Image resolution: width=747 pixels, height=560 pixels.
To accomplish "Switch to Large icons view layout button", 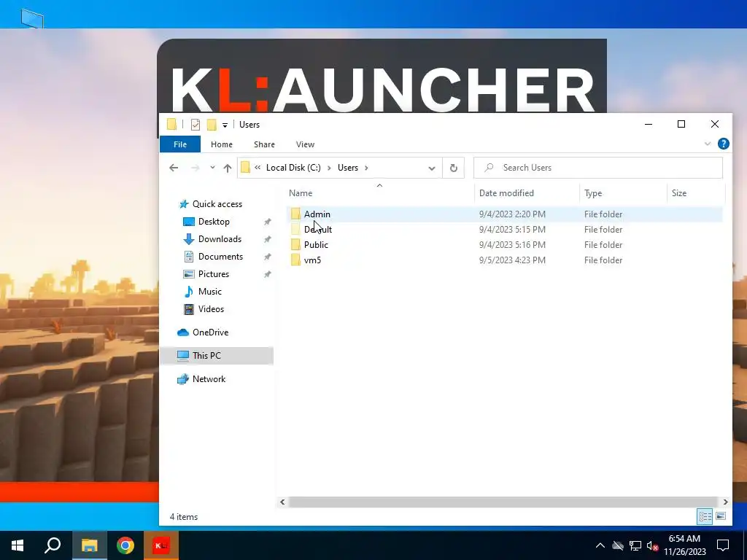I will (x=721, y=516).
